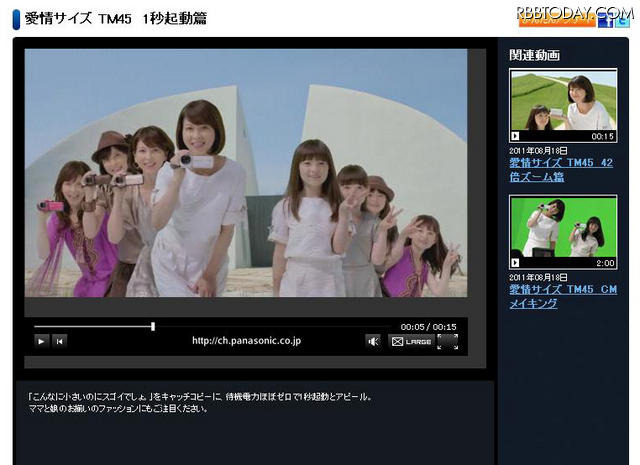This screenshot has height=465, width=640.
Task: Click the LARGE size envelope button
Action: (x=410, y=341)
